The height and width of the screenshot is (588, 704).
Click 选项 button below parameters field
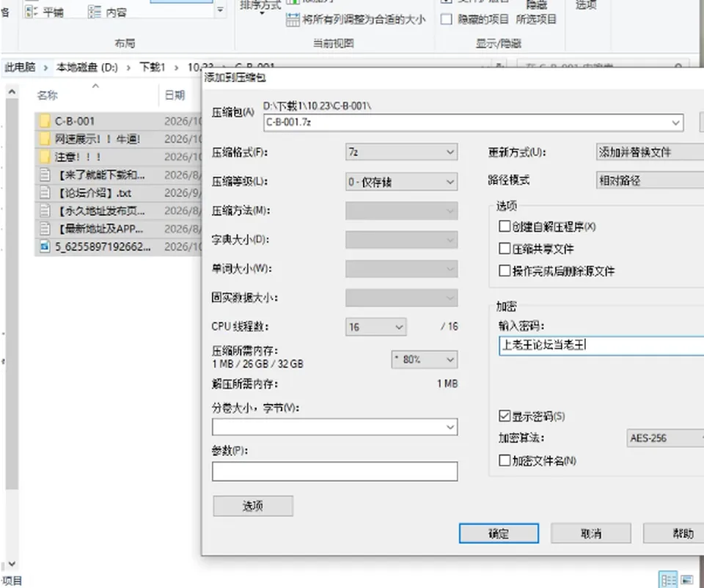[x=253, y=506]
